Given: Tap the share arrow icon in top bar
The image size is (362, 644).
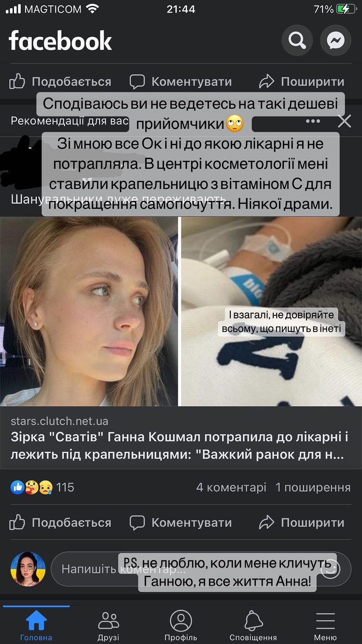Looking at the screenshot, I should click(266, 81).
